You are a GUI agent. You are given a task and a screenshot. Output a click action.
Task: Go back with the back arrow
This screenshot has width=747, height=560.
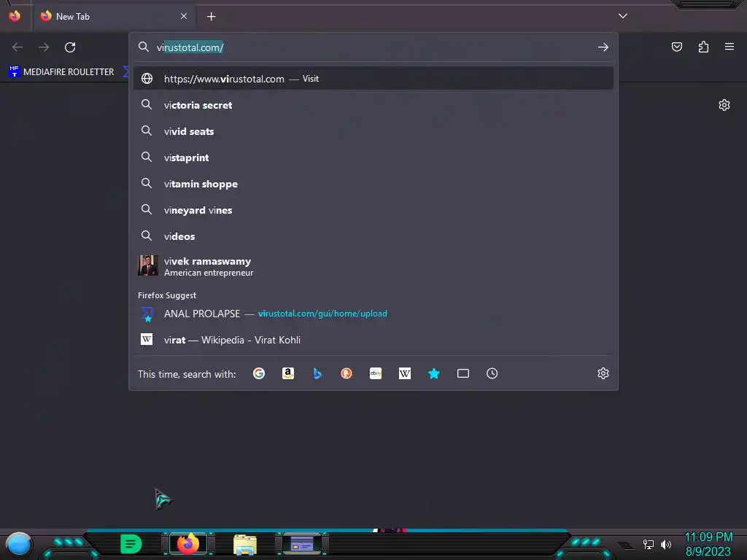(x=18, y=47)
